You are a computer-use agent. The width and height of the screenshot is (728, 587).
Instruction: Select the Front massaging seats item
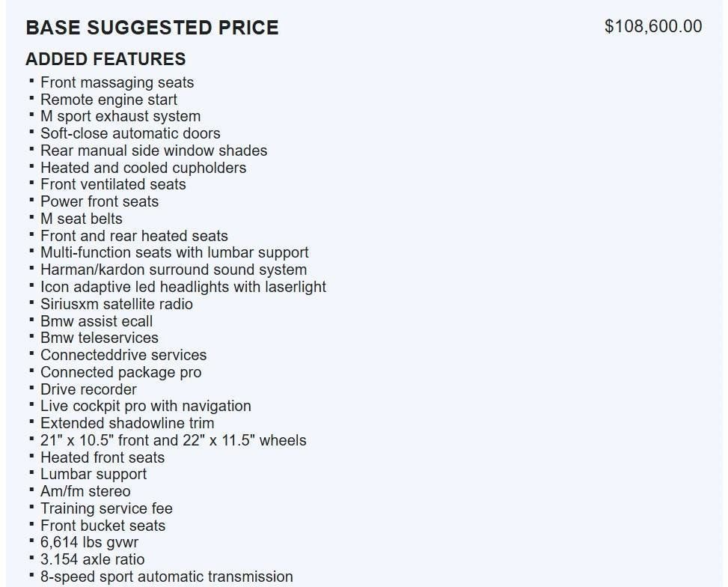[x=117, y=82]
